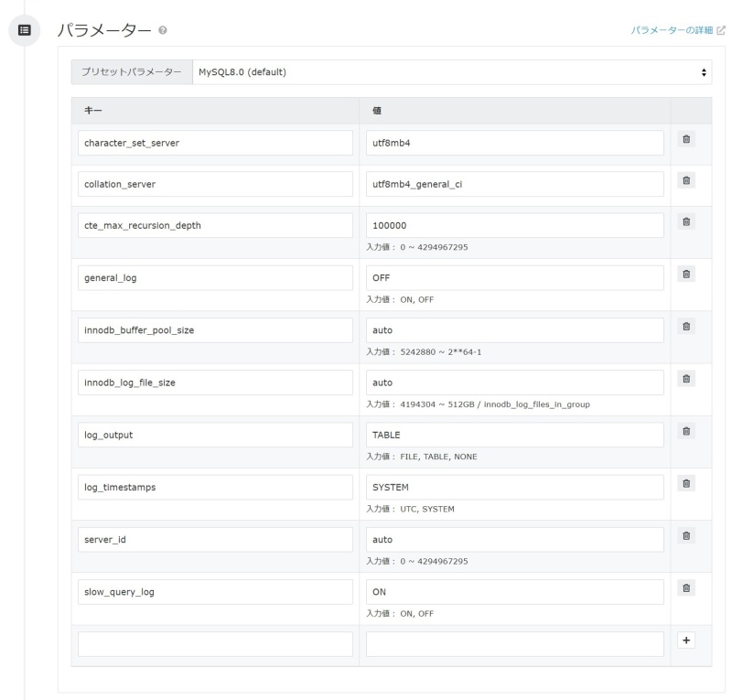Remove the log_output parameter row

pos(686,431)
